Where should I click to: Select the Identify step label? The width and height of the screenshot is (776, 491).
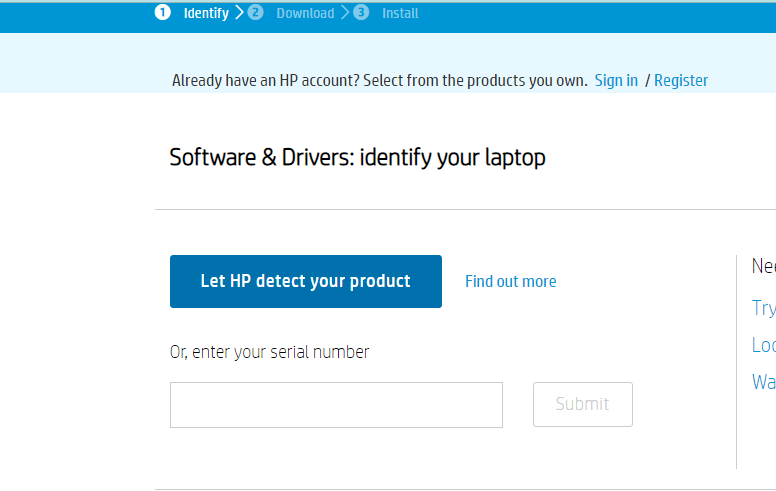(x=206, y=13)
